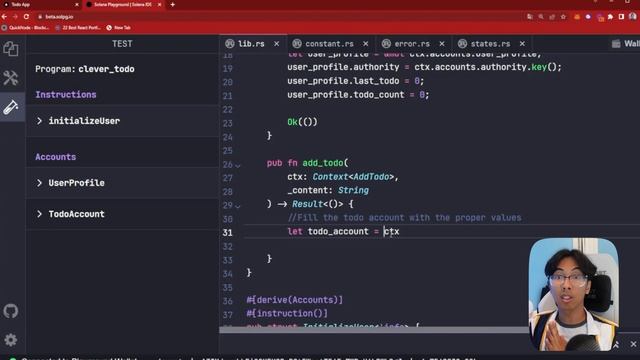Viewport: 640px width, 360px height.
Task: Open the Wallet button
Action: pyautogui.click(x=626, y=44)
